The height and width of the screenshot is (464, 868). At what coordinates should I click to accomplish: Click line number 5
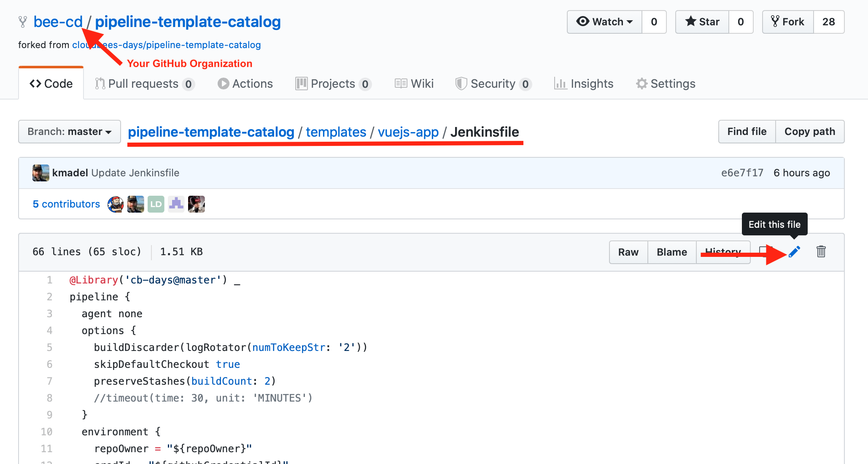49,348
